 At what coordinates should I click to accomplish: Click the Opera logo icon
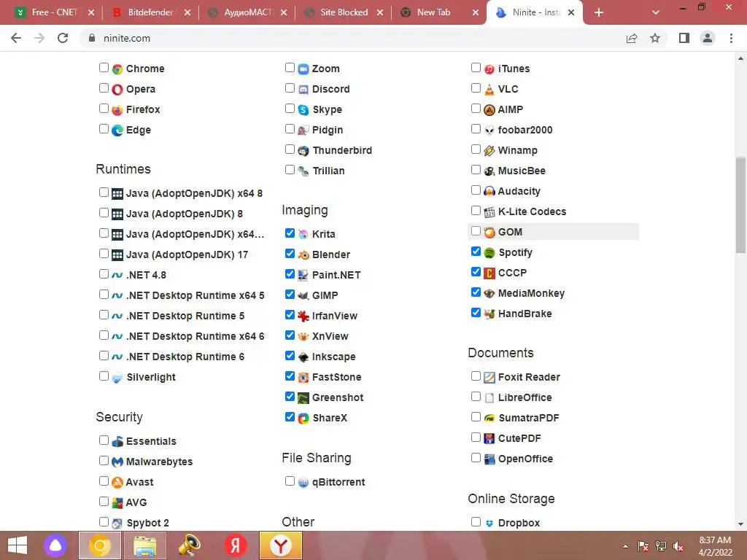coord(117,90)
